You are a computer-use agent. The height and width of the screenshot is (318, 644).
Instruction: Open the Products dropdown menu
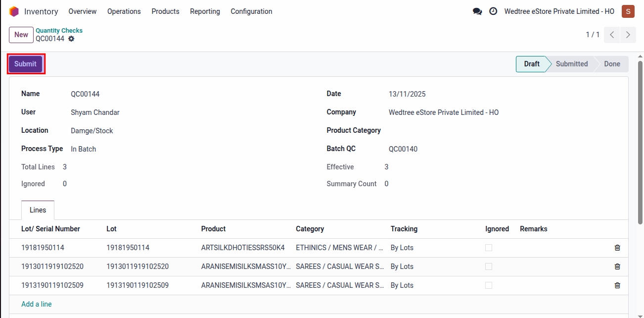click(x=165, y=11)
